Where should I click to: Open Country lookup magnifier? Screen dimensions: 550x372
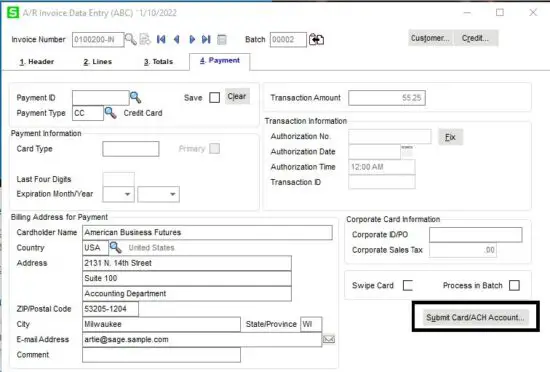[115, 248]
